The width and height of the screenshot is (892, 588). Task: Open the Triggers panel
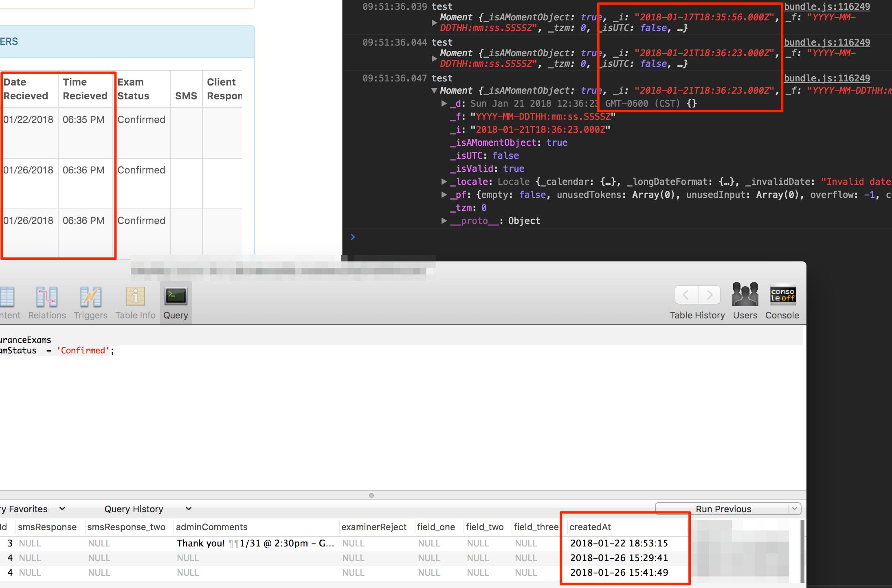pyautogui.click(x=90, y=302)
